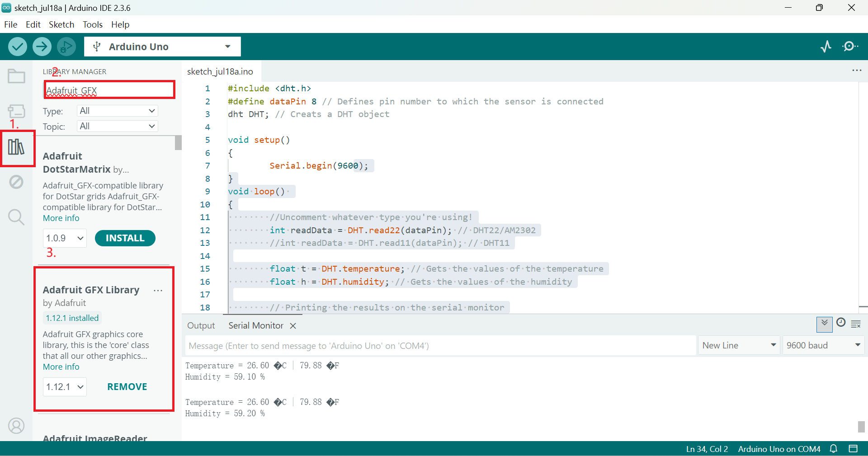The width and height of the screenshot is (868, 456).
Task: Clear the Serial Monitor output
Action: pos(856,324)
